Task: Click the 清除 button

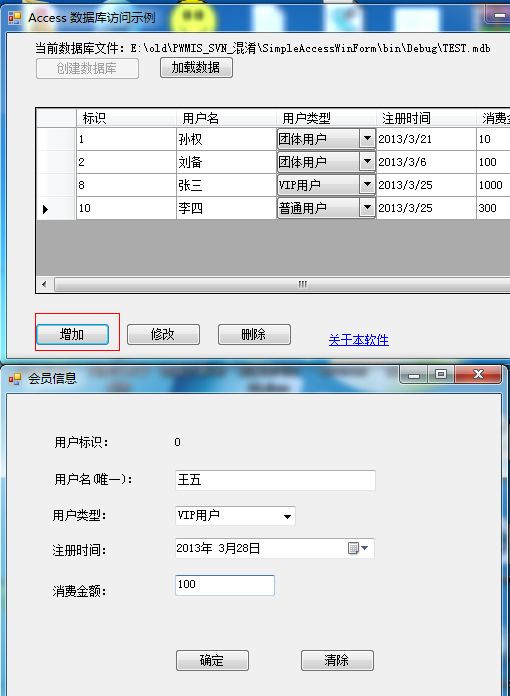Action: pos(337,660)
